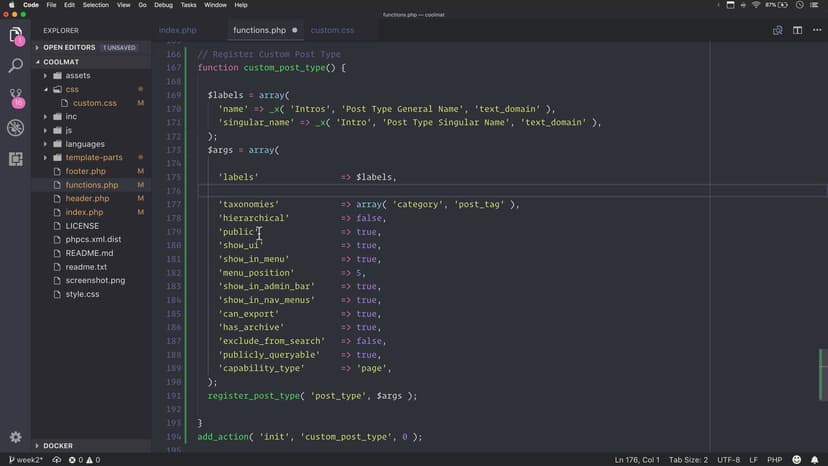828x466 pixels.
Task: Switch to the custom.css tab
Action: click(x=332, y=30)
